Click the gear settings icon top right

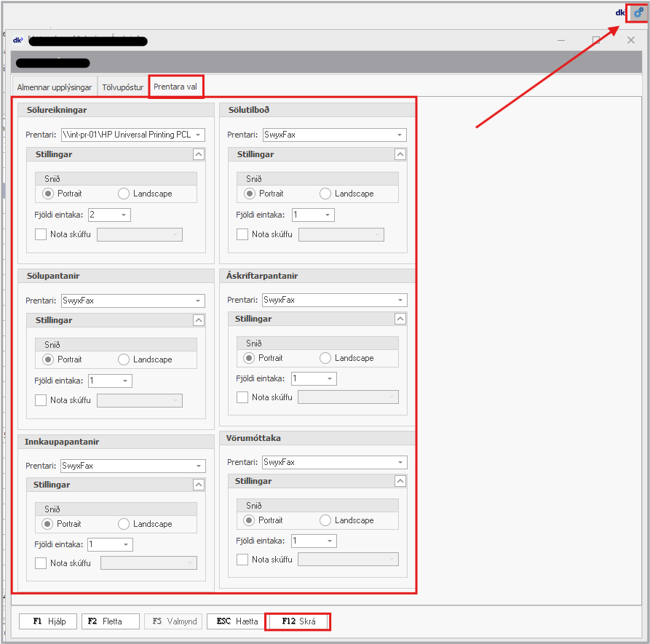[x=638, y=12]
